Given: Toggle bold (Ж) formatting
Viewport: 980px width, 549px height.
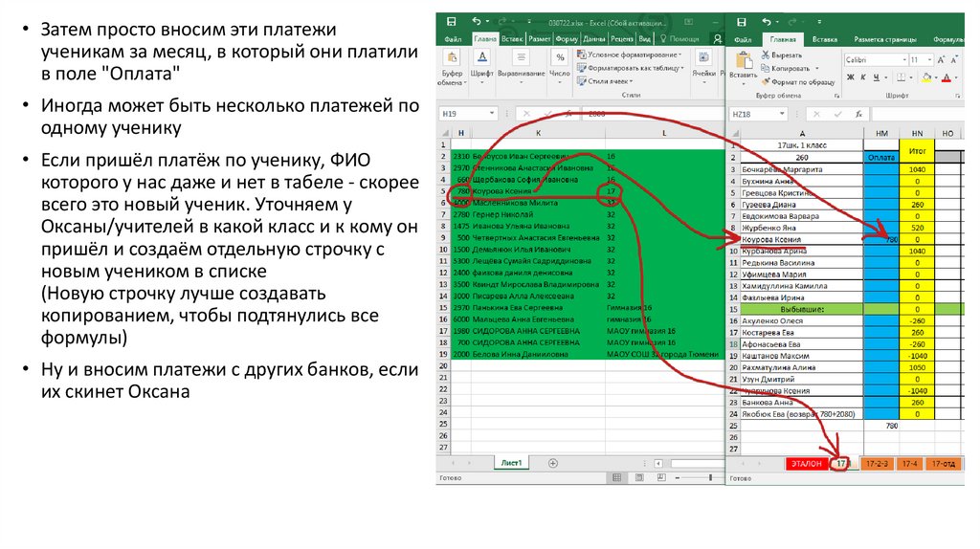Looking at the screenshot, I should click(851, 77).
